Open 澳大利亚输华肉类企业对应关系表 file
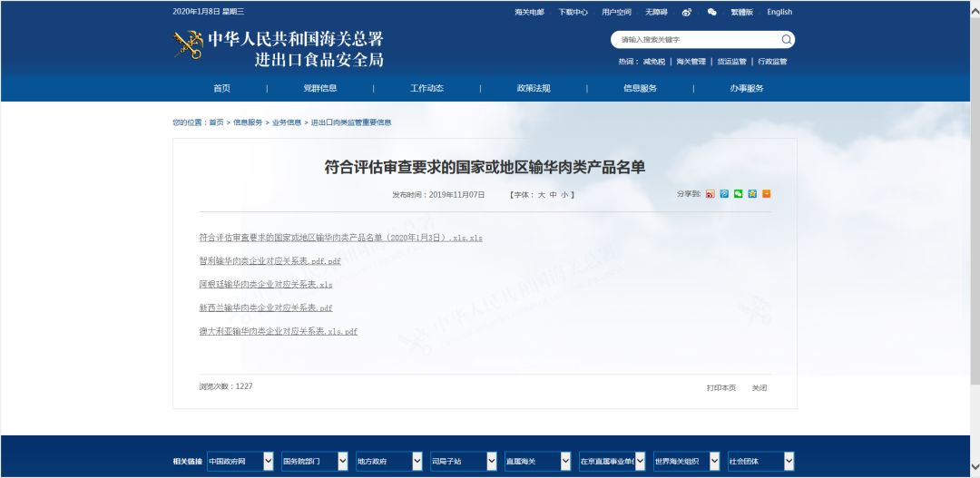 pos(279,332)
